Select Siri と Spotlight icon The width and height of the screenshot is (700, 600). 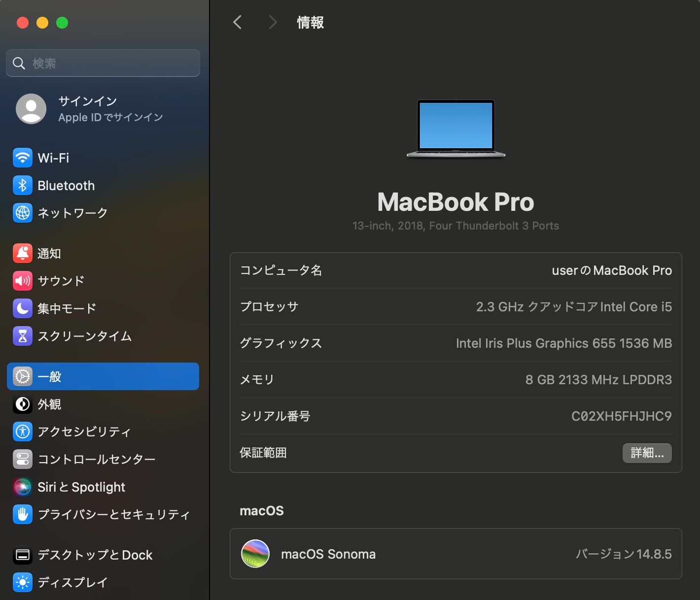point(23,487)
